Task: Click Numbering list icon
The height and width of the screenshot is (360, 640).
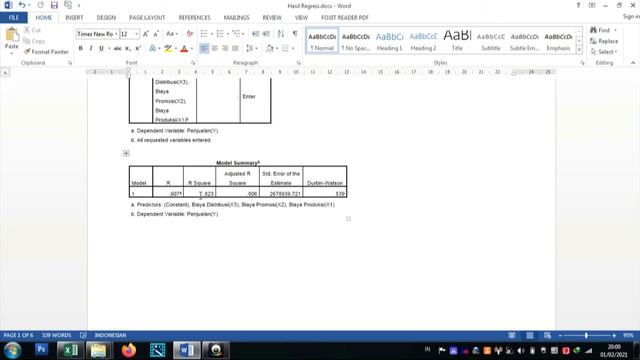Action: (x=220, y=34)
